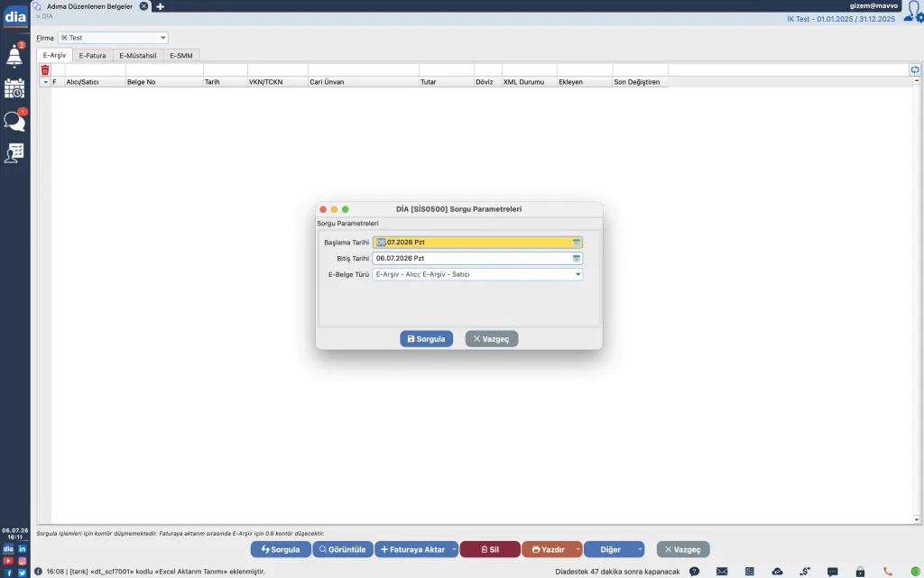Open the mail envelope icon in the status bar

722,571
